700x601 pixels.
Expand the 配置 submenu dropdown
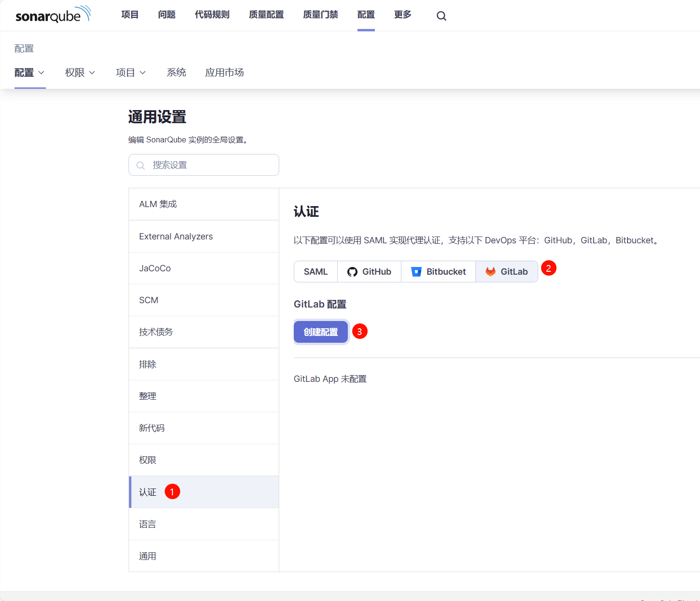29,72
